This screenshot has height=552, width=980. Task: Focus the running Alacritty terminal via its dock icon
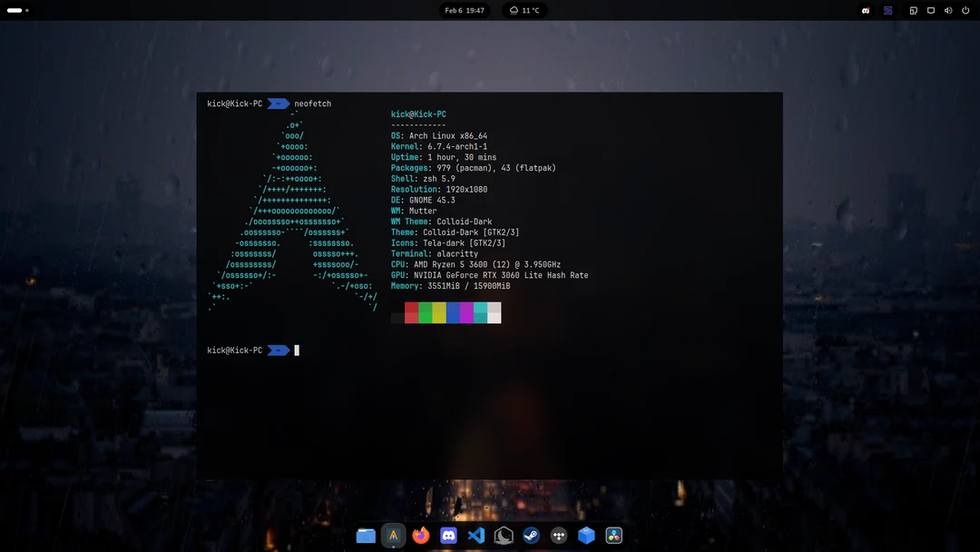(394, 536)
